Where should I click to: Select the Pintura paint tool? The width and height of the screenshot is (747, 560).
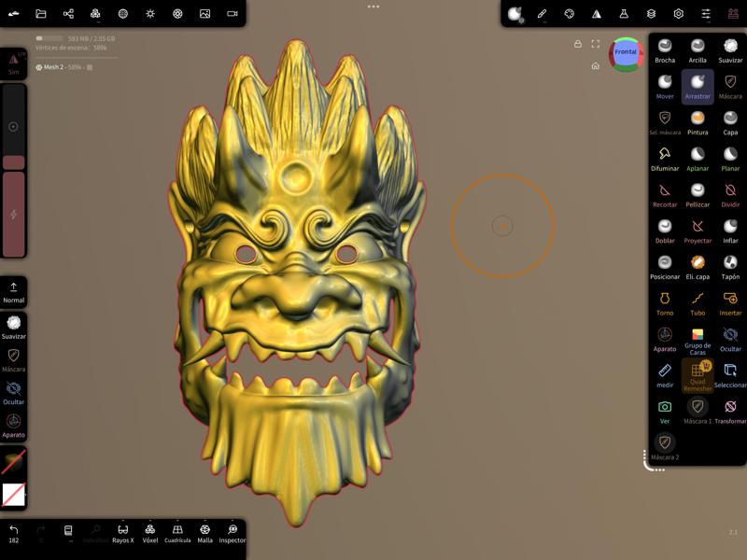698,123
